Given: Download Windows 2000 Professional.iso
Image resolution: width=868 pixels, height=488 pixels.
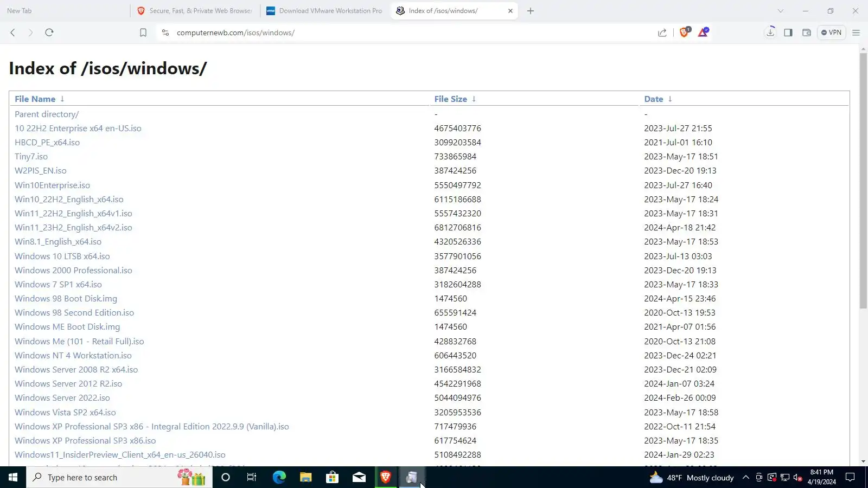Looking at the screenshot, I should pyautogui.click(x=73, y=271).
